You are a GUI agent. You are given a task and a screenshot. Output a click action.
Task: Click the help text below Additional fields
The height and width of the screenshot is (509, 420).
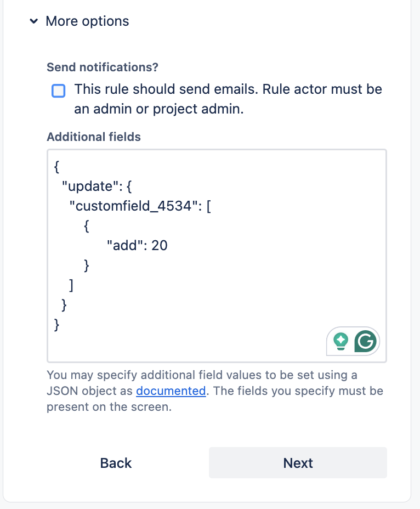point(215,391)
